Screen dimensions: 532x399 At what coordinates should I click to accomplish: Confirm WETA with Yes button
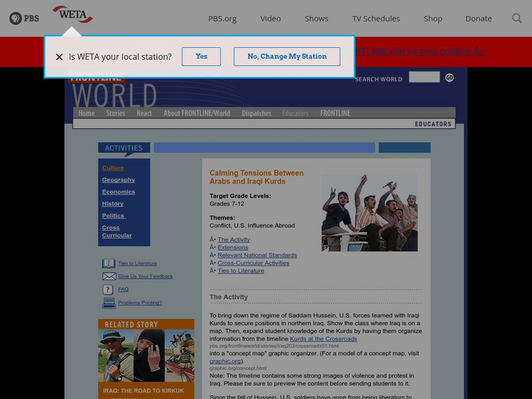(201, 57)
